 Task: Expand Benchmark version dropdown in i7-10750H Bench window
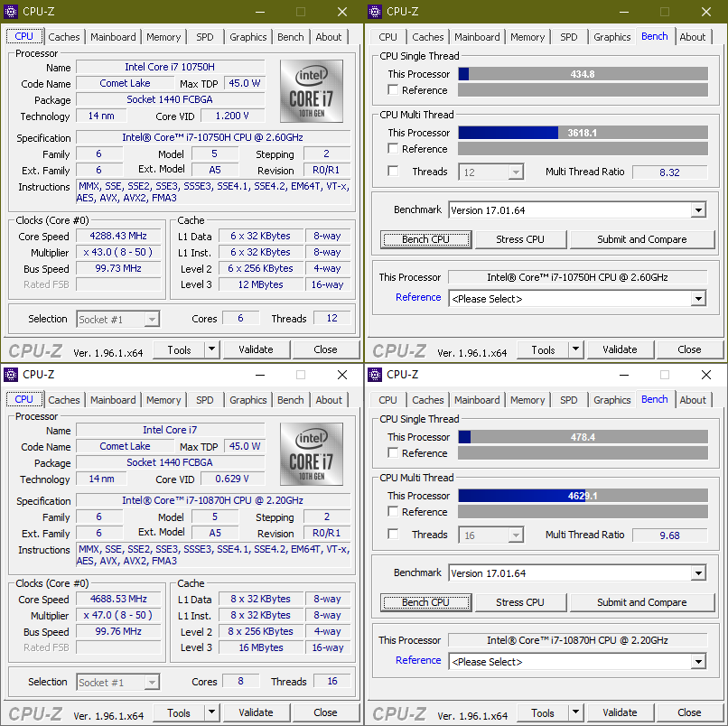(698, 210)
